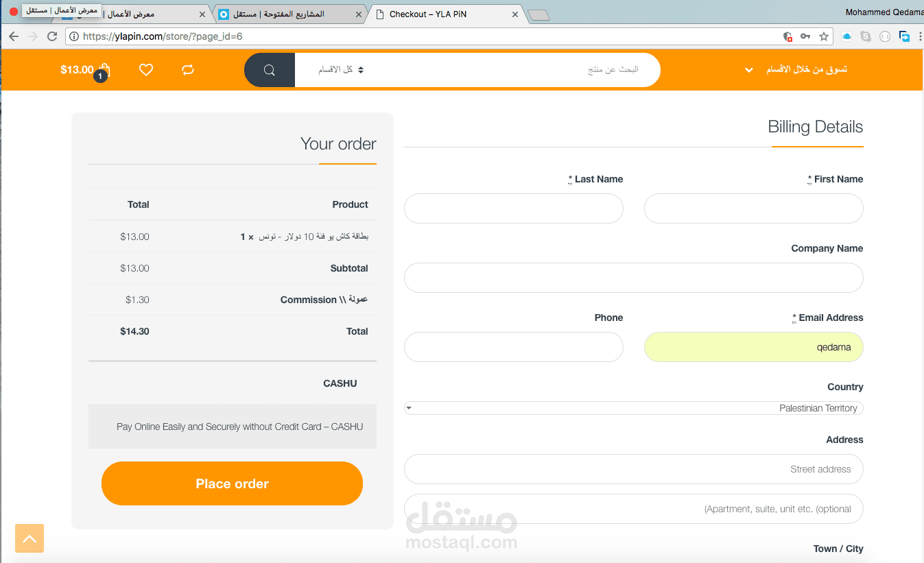Click the product compare arrows icon

tap(187, 69)
